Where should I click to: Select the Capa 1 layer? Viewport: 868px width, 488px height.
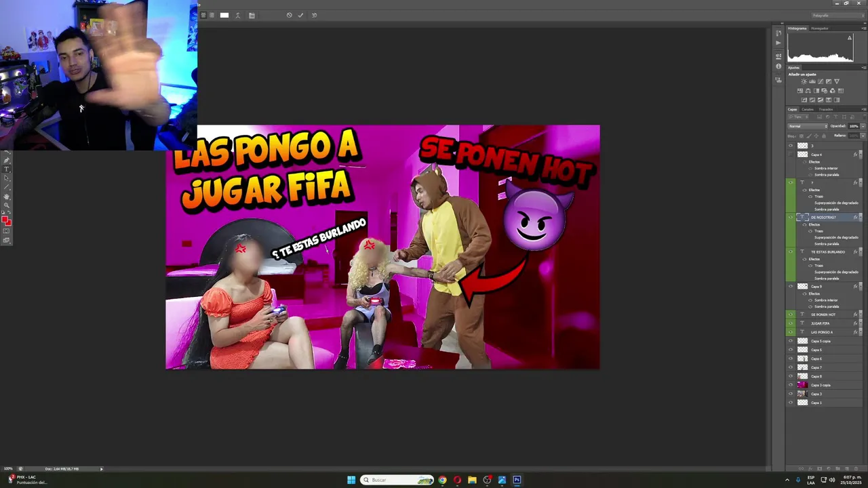click(825, 403)
